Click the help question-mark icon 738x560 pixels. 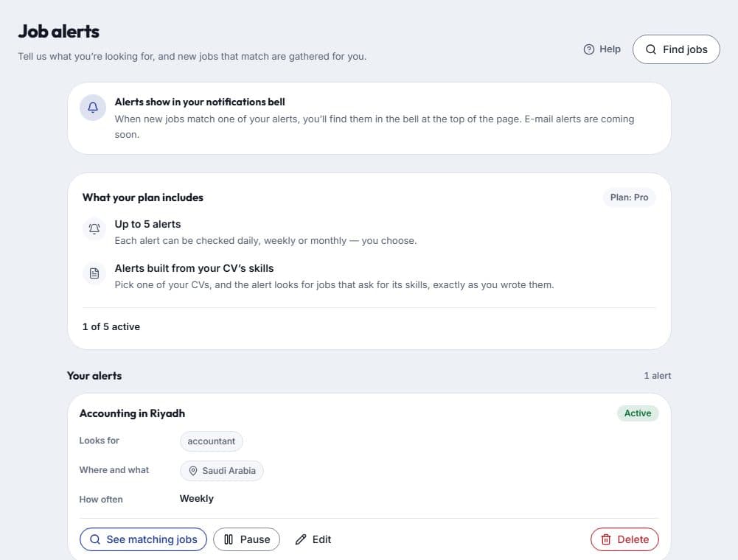[588, 49]
